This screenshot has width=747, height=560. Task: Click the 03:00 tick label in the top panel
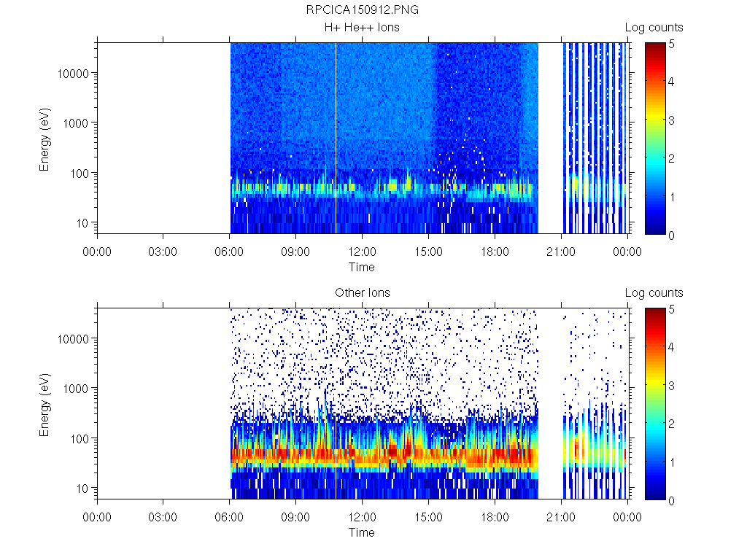click(x=163, y=252)
